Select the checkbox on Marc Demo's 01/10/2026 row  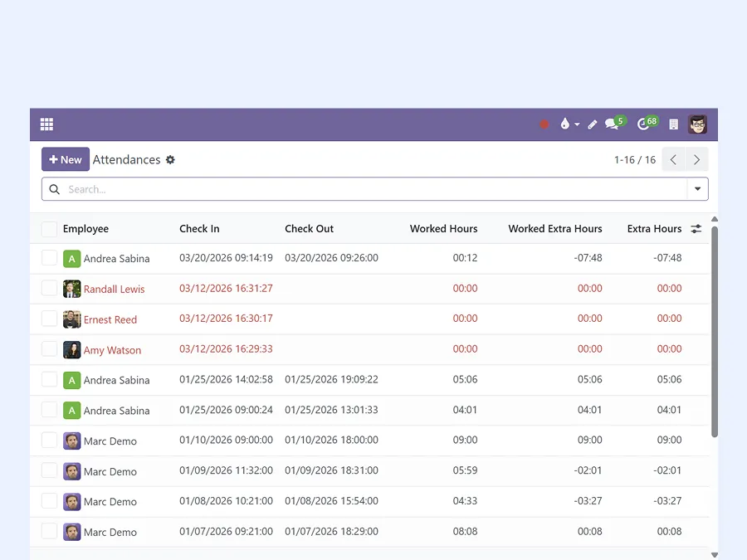click(x=49, y=441)
